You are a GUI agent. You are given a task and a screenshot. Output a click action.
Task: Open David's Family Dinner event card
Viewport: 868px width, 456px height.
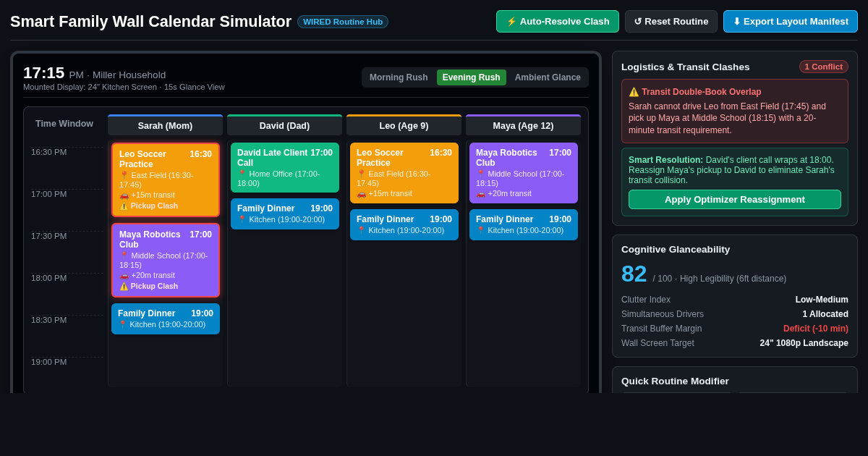285,214
